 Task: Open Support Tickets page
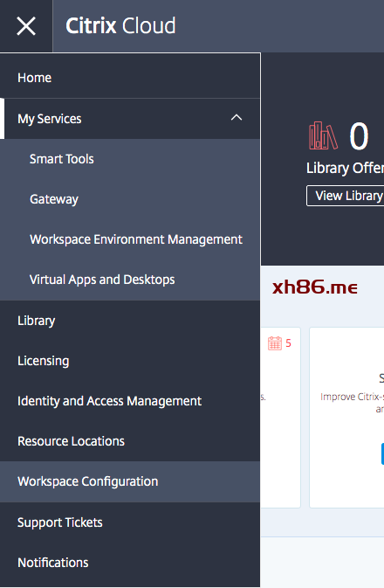[130, 522]
